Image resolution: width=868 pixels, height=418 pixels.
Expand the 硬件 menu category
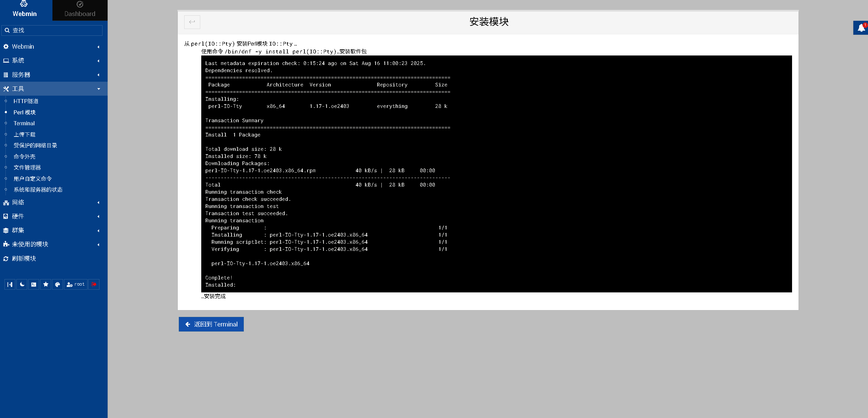pos(54,216)
